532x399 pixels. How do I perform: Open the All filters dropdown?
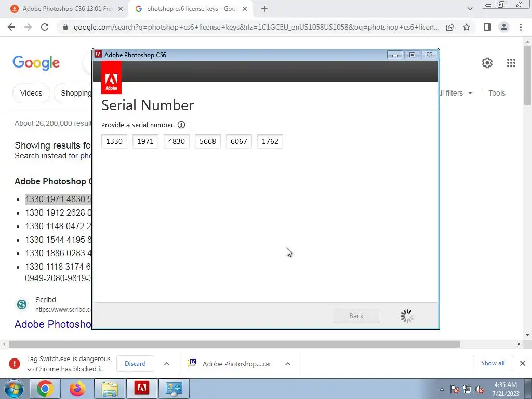[x=456, y=93]
